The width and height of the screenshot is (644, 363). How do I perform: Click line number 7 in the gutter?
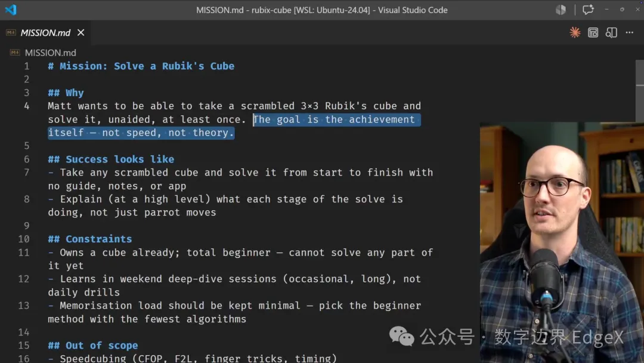point(26,173)
